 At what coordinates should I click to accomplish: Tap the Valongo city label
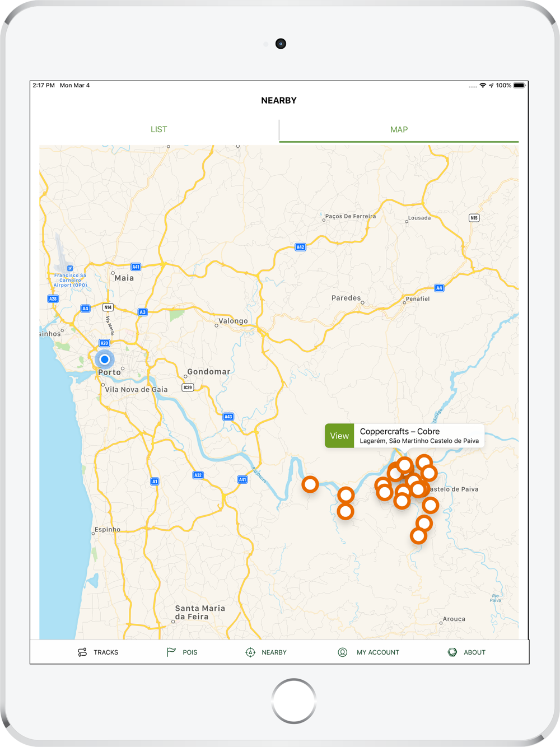click(233, 321)
